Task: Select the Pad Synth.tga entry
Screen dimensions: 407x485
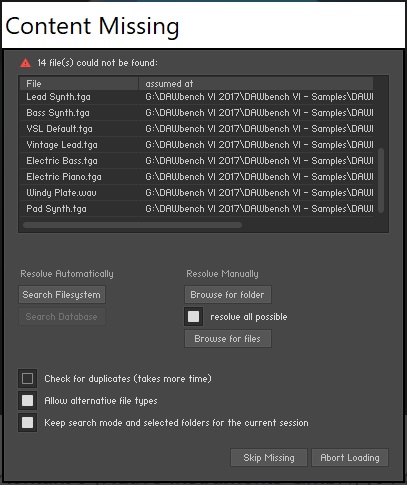Action: coord(197,209)
